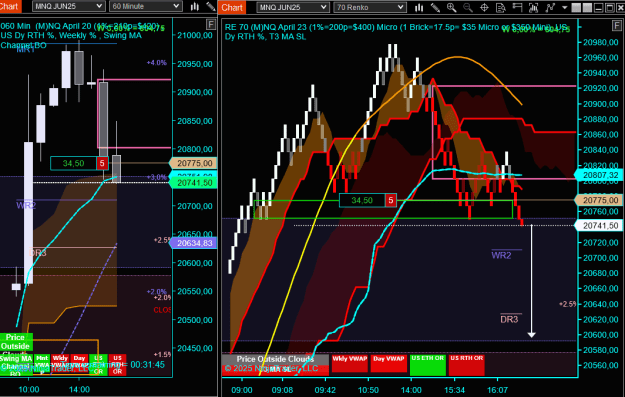Click red quantity 5 box in Renko chart
Viewport: 625px width, 397px height.
click(x=391, y=200)
